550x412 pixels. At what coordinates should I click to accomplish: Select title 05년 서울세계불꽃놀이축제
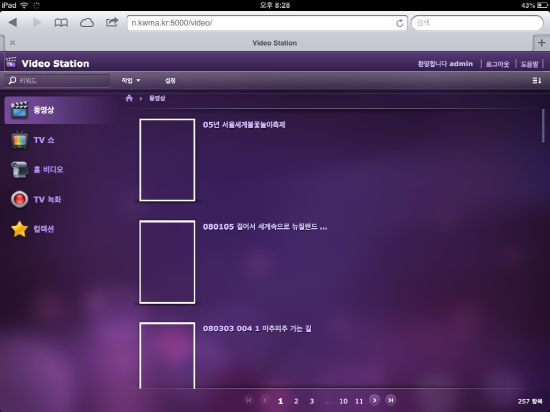(x=244, y=125)
